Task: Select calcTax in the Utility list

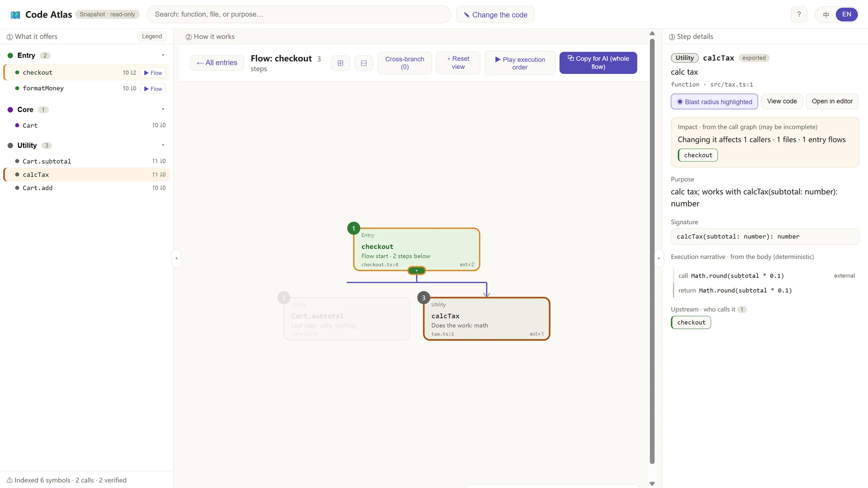Action: [x=87, y=175]
